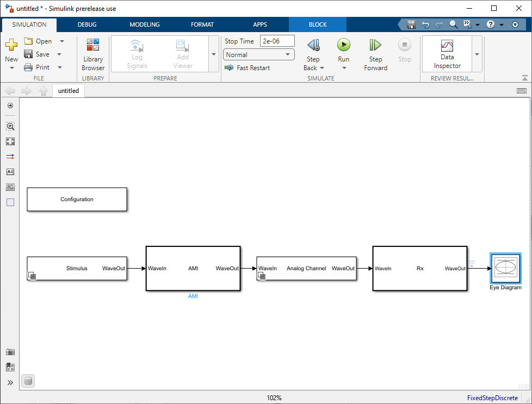
Task: Click the Save disk icon in FILE group
Action: click(x=28, y=54)
